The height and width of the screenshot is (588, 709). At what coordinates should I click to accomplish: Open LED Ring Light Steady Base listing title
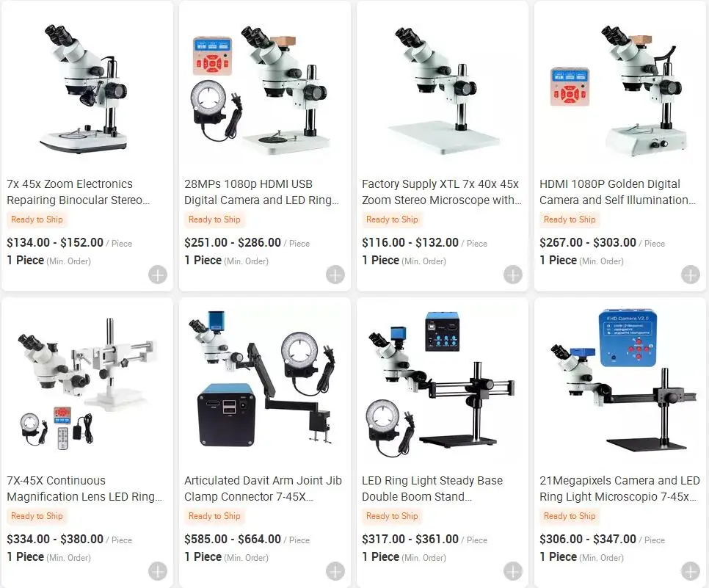432,488
